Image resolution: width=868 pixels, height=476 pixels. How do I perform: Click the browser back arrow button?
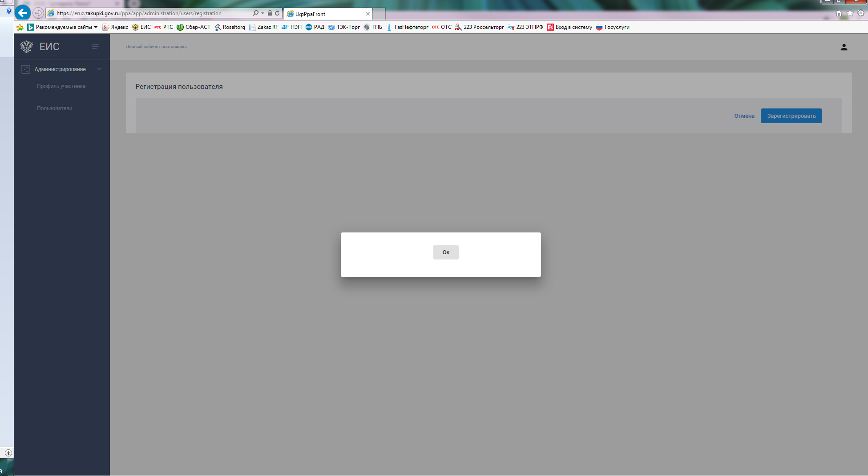coord(23,13)
